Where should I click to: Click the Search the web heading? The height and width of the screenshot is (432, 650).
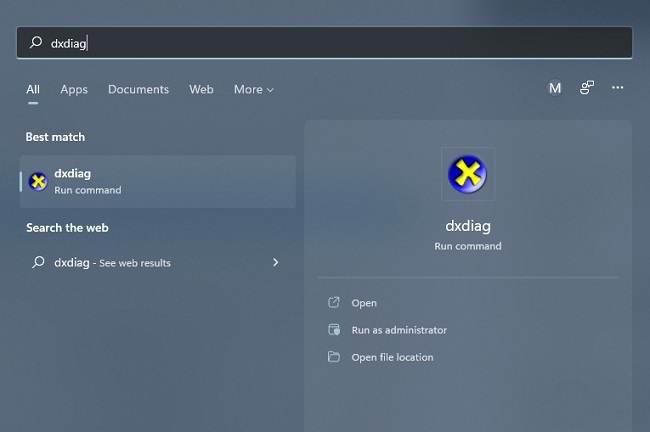67,228
